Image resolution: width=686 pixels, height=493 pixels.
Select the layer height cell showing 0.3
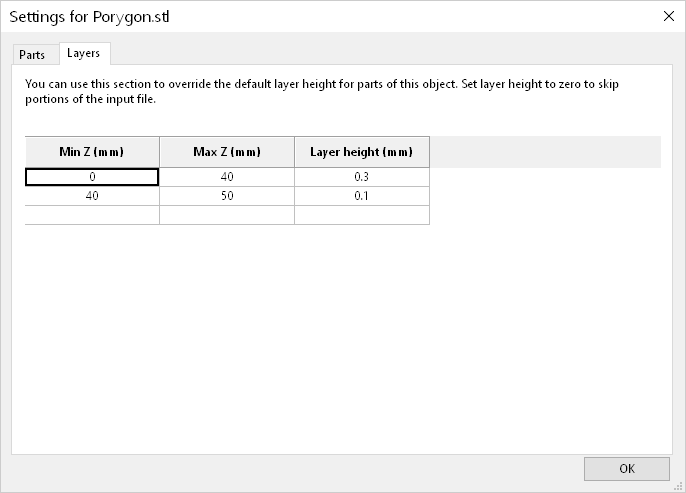pos(362,177)
